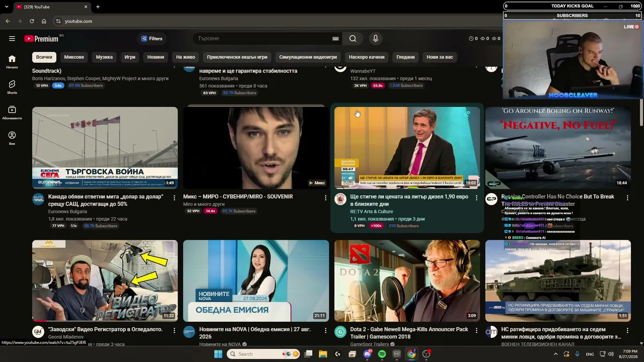644x362 pixels.
Task: Select the Симулационни видеоигри chip
Action: pyautogui.click(x=308, y=57)
